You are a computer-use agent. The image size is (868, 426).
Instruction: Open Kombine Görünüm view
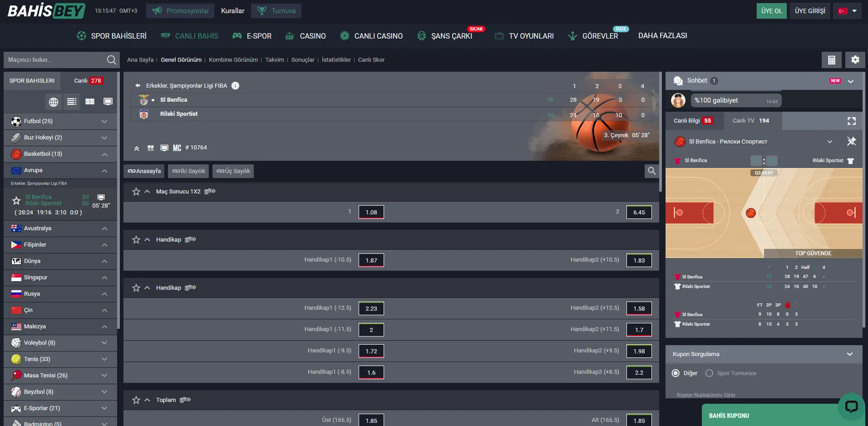tap(233, 60)
